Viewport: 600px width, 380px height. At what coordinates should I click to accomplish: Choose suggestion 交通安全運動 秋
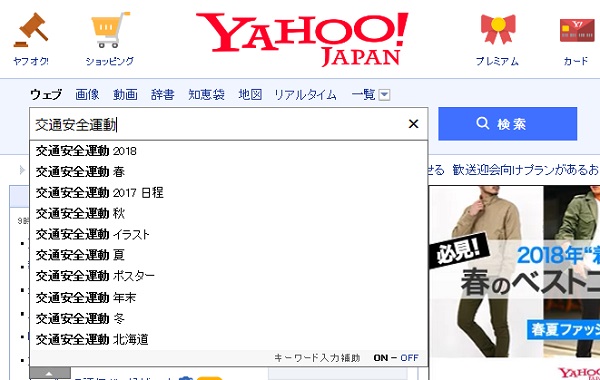(x=228, y=213)
